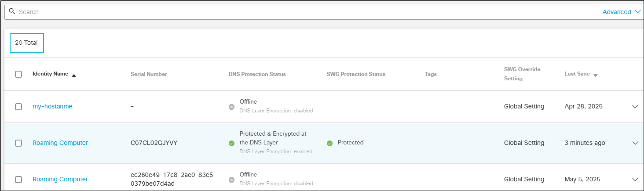Toggle the select-all header checkbox
The image size is (644, 191).
coord(18,74)
